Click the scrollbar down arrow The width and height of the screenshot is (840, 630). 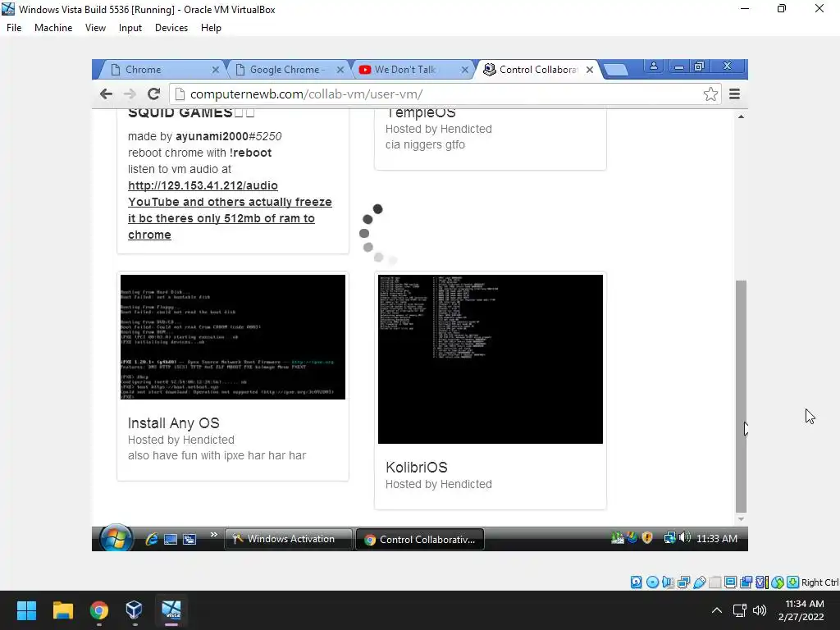[x=741, y=518]
